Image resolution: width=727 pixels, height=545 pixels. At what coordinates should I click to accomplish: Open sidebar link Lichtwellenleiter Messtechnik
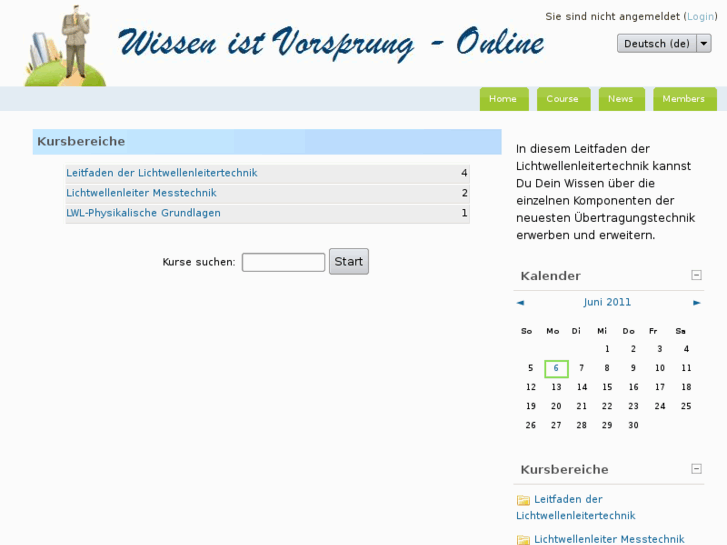[609, 539]
